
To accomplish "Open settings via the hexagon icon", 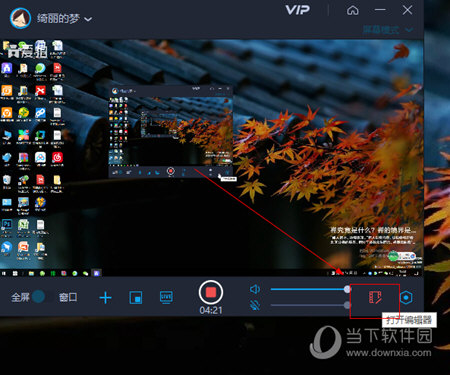I will [x=406, y=297].
